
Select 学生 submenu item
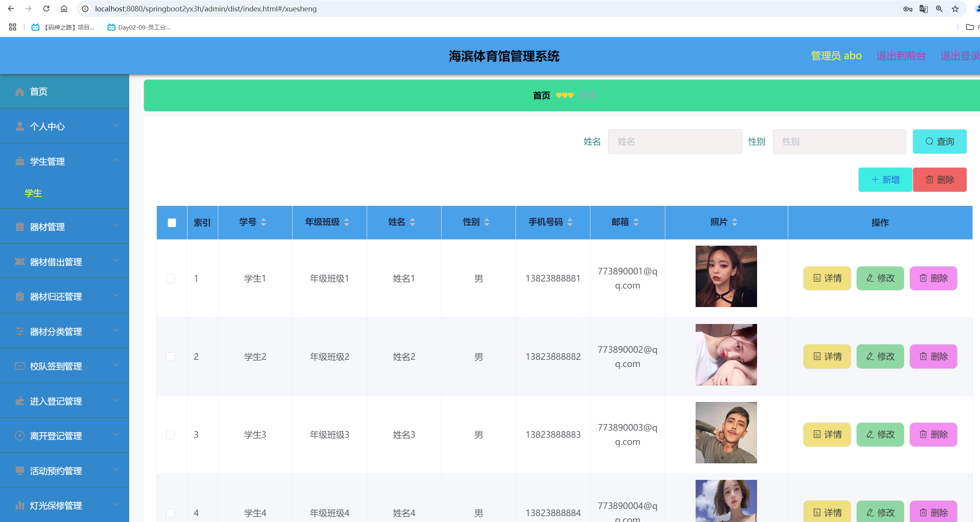pos(33,193)
